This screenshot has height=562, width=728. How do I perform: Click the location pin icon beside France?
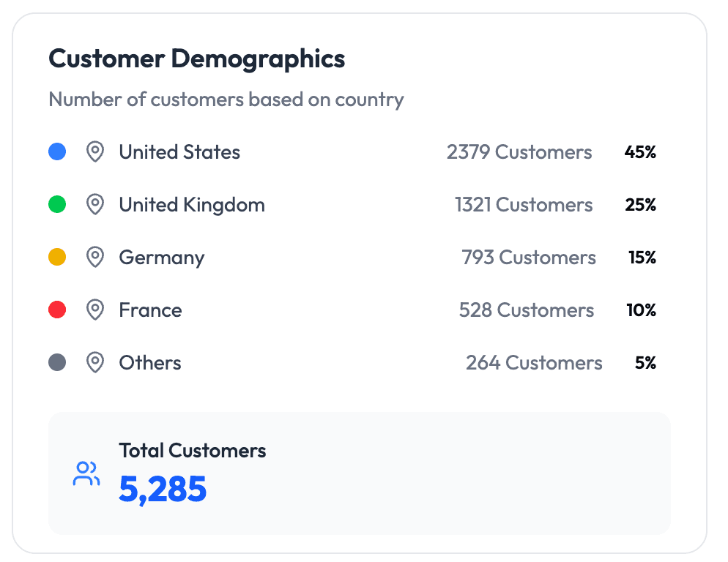coord(95,310)
